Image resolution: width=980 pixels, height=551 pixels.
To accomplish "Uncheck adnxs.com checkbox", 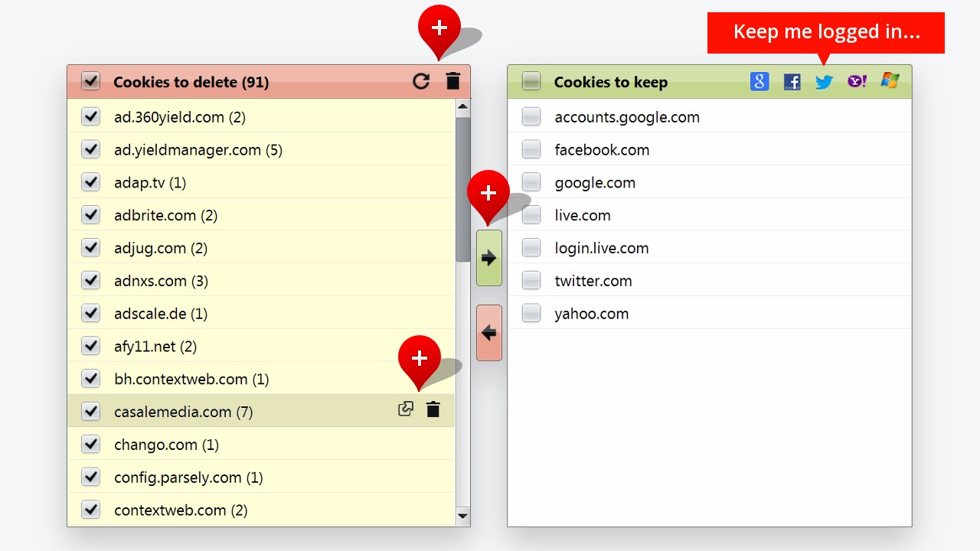I will (91, 281).
